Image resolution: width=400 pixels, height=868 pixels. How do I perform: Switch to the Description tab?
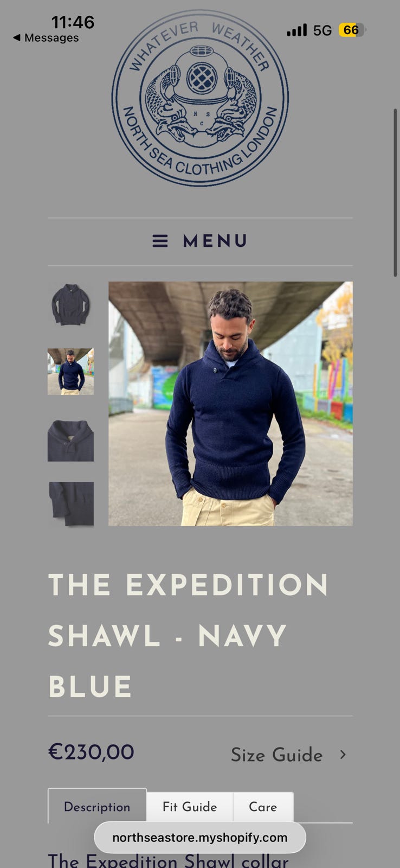click(97, 806)
